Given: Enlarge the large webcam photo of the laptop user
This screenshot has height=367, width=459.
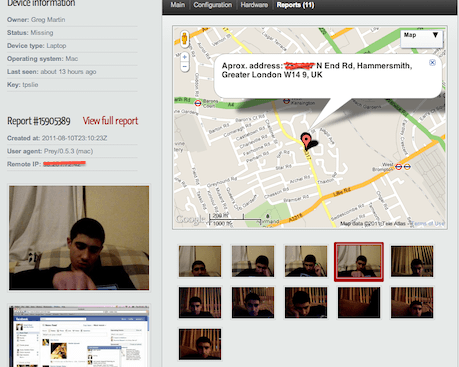Looking at the screenshot, I should [79, 238].
